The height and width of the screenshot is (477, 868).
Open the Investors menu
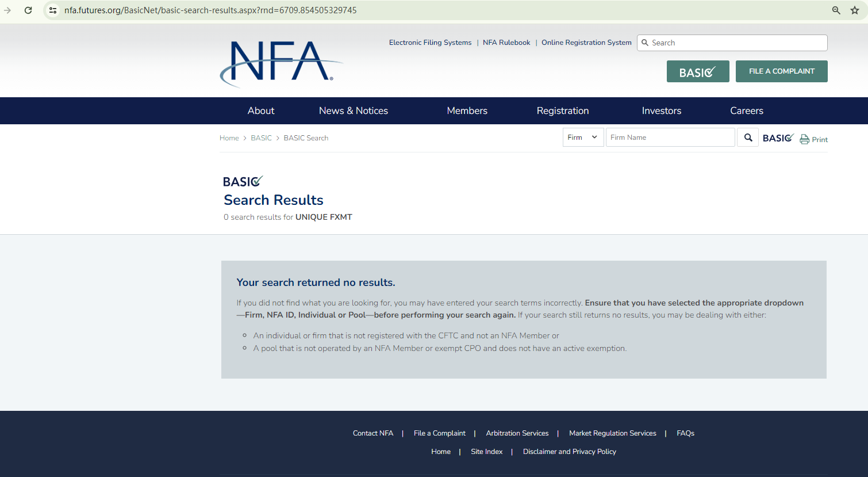(661, 111)
